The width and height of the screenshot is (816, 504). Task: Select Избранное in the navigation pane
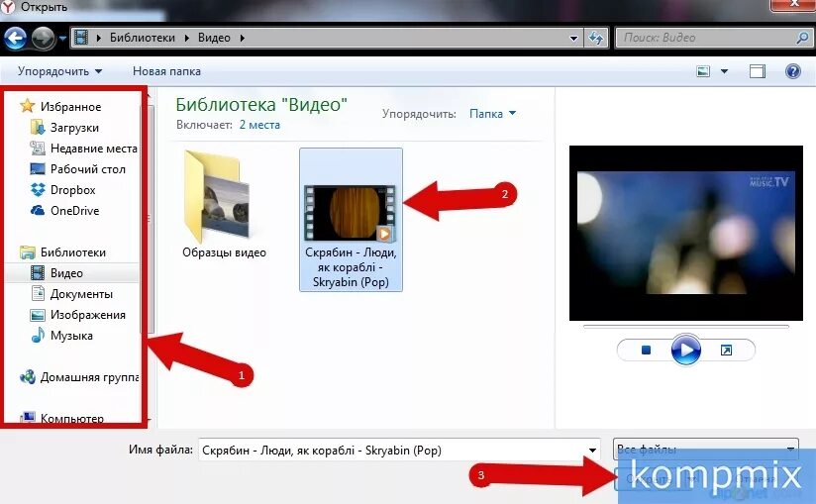70,107
